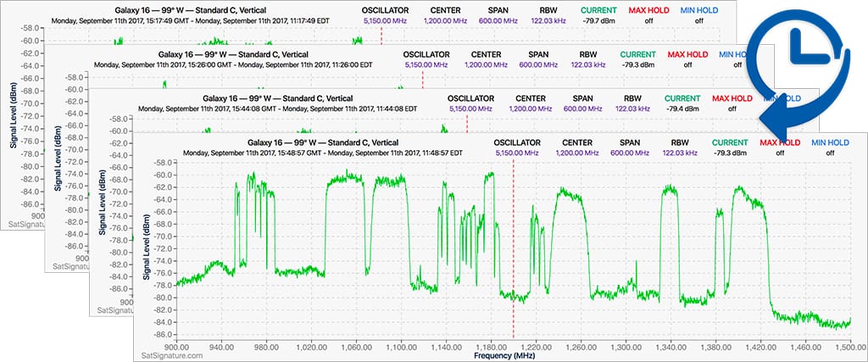Click the '1,340.00' frequency tick label
Screen dimensions: 868x362
[670, 347]
